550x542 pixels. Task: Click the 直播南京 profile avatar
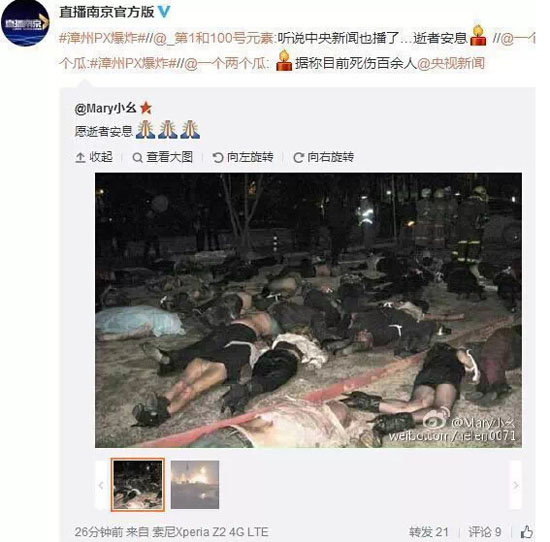tap(25, 23)
